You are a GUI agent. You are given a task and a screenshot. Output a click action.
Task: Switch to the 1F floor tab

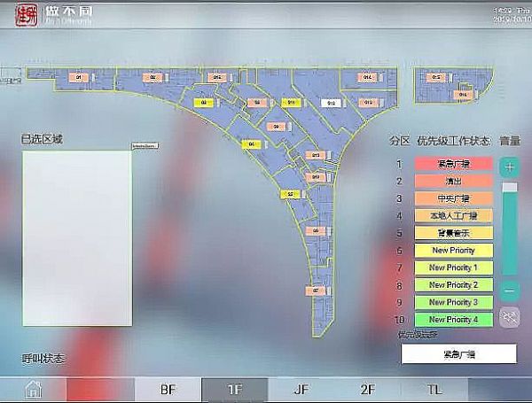click(x=235, y=390)
